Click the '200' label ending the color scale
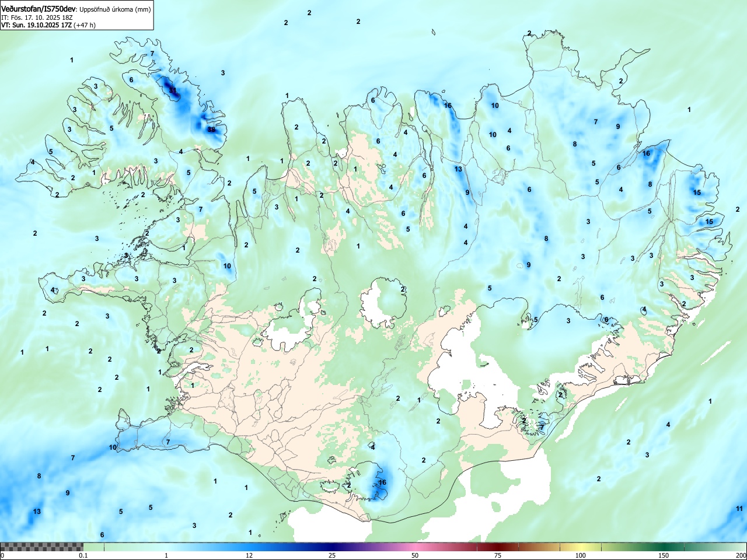Viewport: 747px width, 560px height. [x=741, y=555]
